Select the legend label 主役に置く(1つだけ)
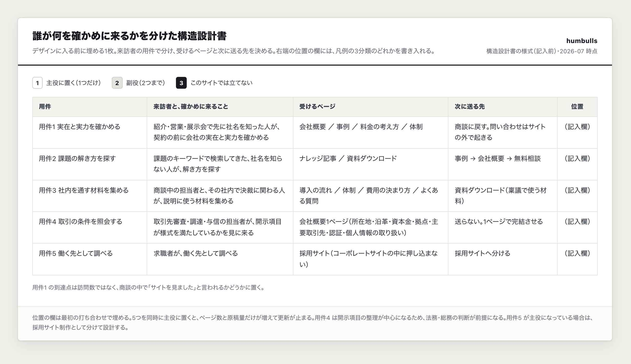 [x=74, y=83]
